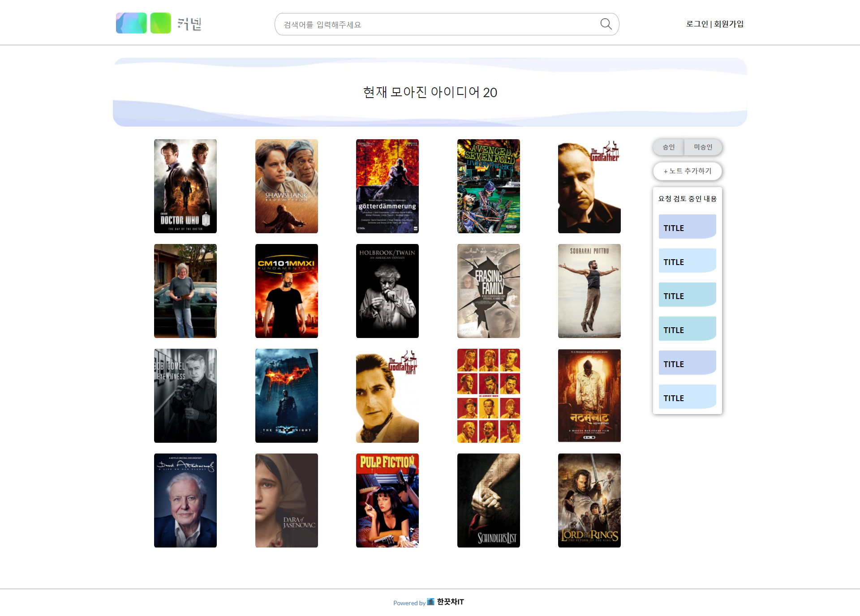Select the Lord of the Rings poster
This screenshot has height=616, width=860.
tap(589, 500)
